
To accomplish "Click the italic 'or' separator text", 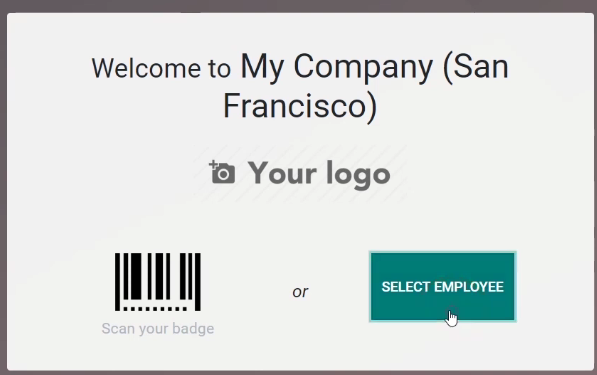I will (300, 292).
